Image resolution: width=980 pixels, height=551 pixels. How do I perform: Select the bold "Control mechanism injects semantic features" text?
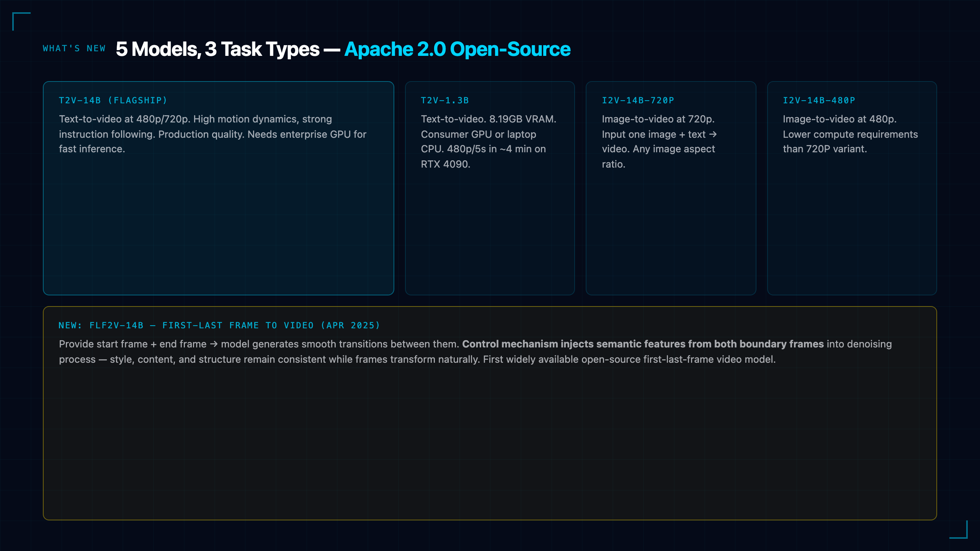(x=643, y=344)
